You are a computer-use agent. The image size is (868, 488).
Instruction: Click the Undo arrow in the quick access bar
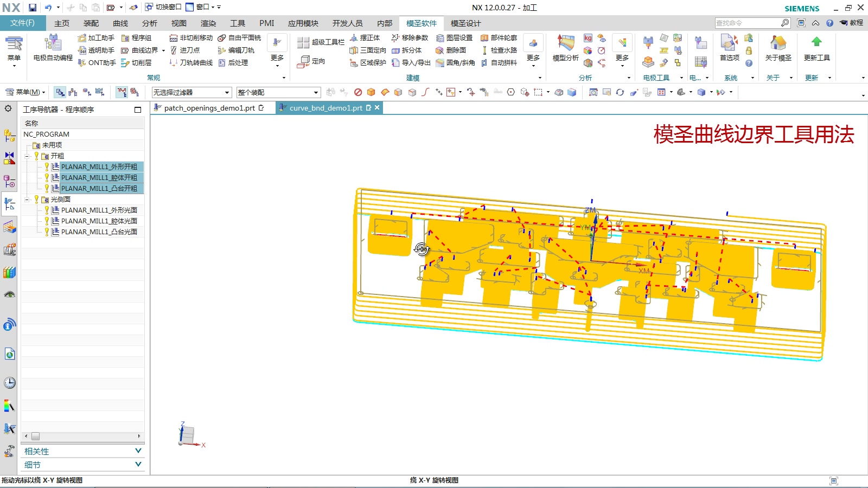[x=48, y=8]
